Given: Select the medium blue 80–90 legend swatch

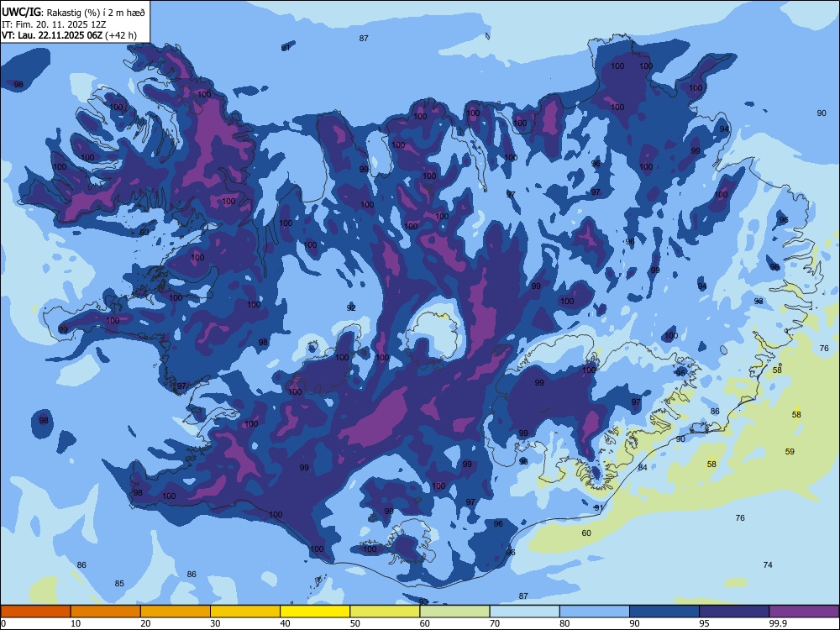Looking at the screenshot, I should 595,612.
